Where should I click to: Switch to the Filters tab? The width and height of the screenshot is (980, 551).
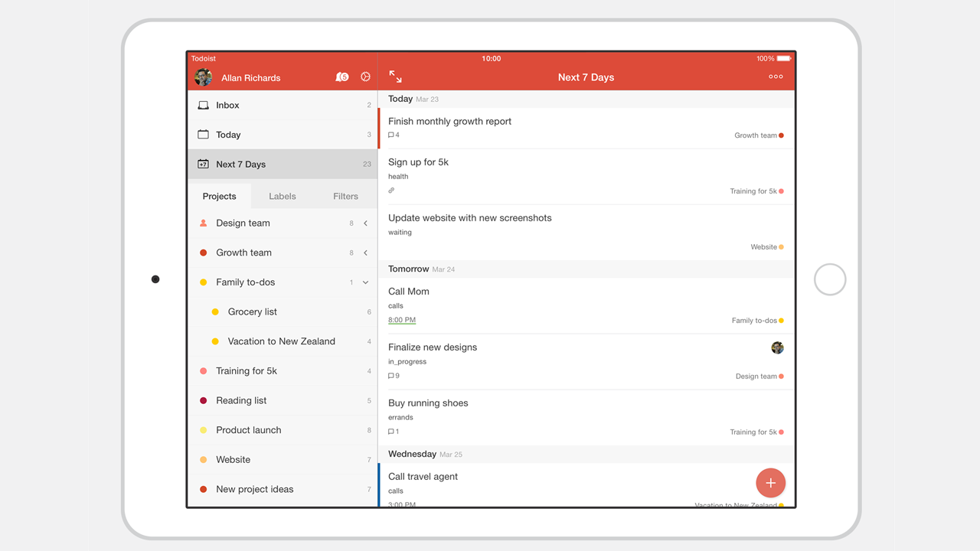pyautogui.click(x=345, y=196)
